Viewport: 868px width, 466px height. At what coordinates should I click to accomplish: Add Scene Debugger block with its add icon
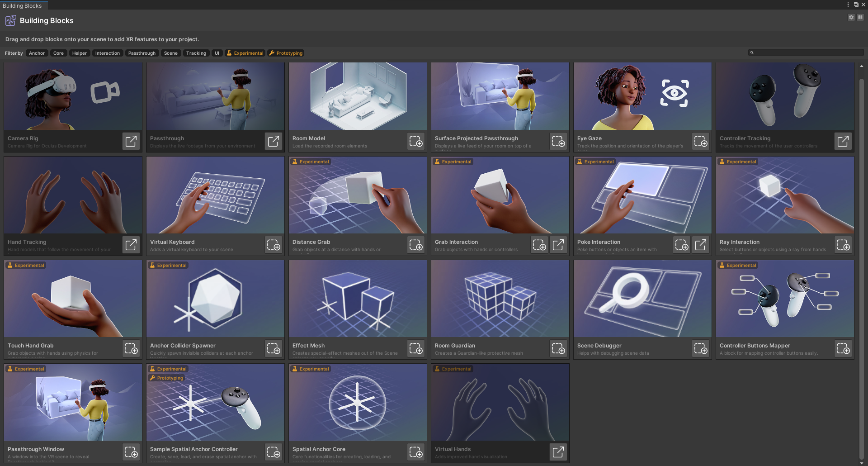701,348
